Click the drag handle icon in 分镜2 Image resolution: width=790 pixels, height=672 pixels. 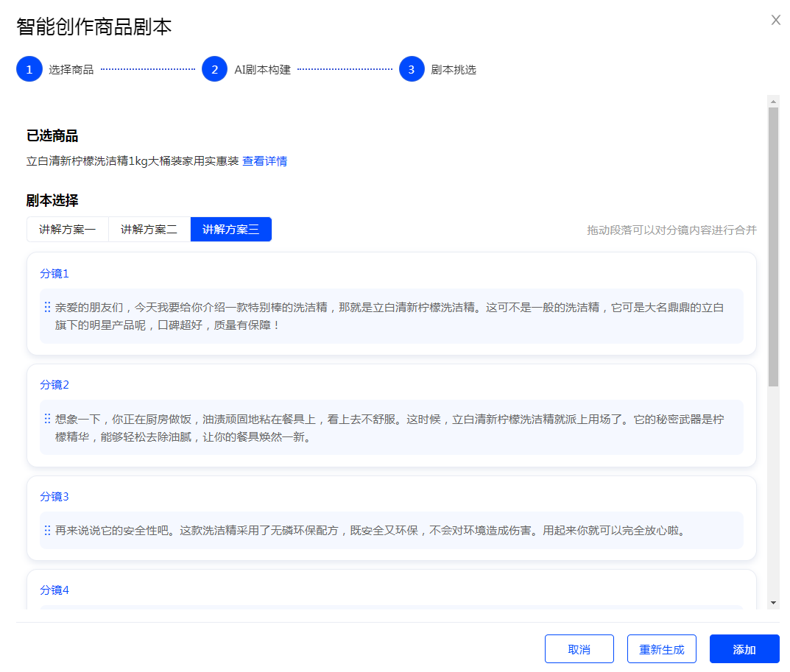click(x=47, y=419)
